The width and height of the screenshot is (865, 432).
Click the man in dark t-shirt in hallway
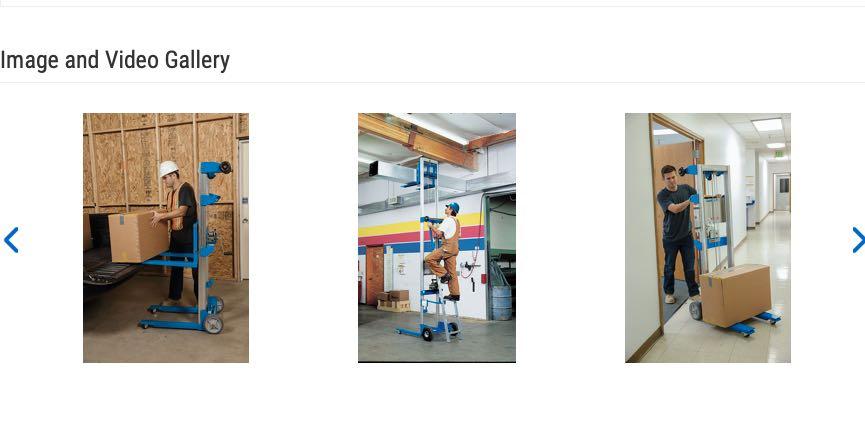678,234
